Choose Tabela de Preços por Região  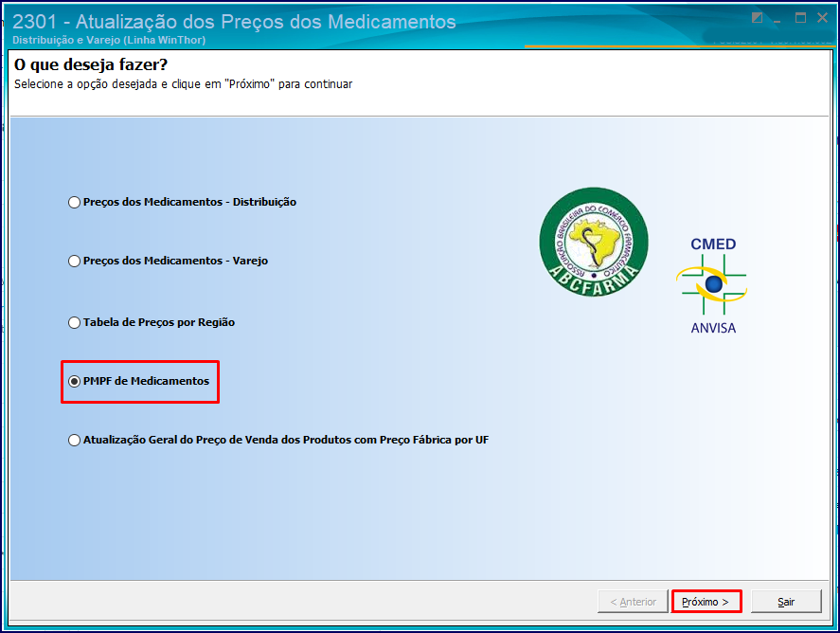pos(152,322)
